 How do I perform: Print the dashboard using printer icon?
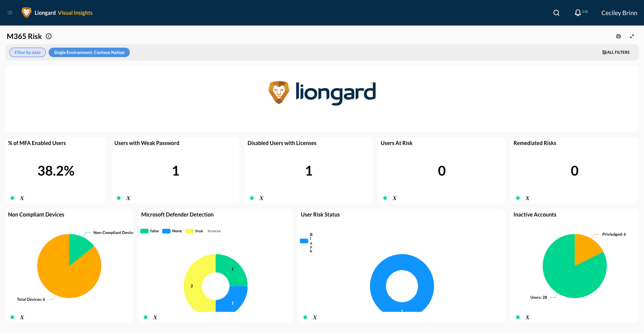[619, 36]
